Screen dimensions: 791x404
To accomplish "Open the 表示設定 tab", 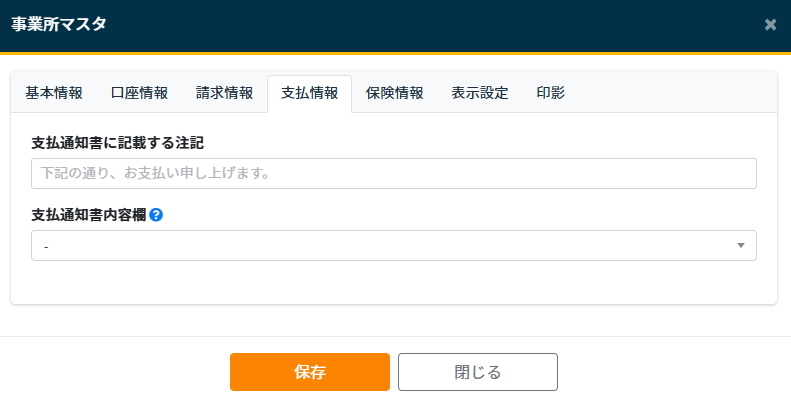I will pos(480,93).
